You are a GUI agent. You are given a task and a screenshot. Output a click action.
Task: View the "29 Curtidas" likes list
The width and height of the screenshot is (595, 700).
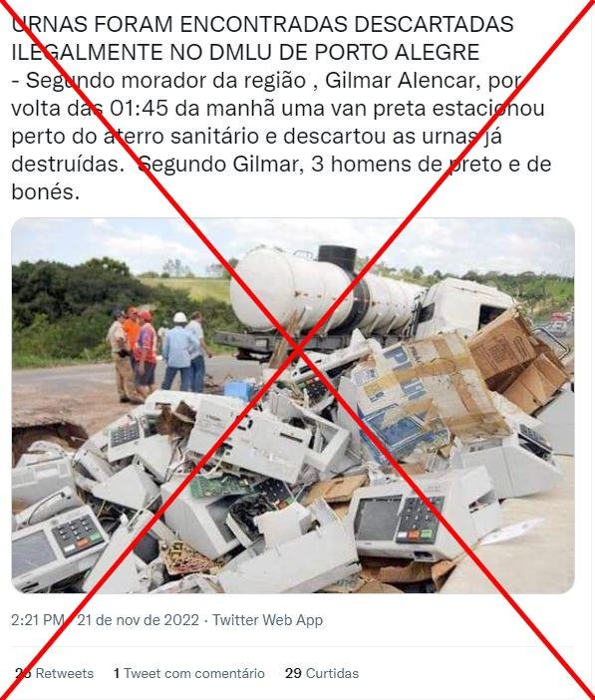(x=322, y=673)
